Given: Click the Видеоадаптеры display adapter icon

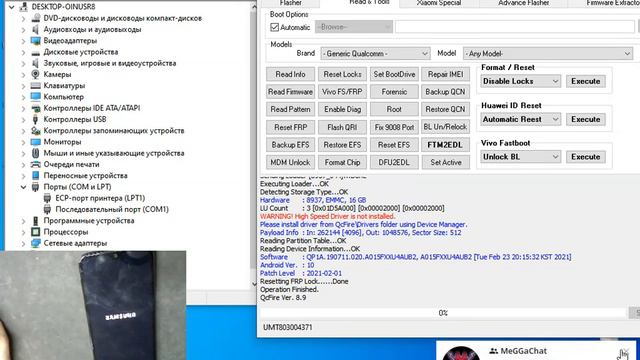Looking at the screenshot, I should pyautogui.click(x=36, y=41).
